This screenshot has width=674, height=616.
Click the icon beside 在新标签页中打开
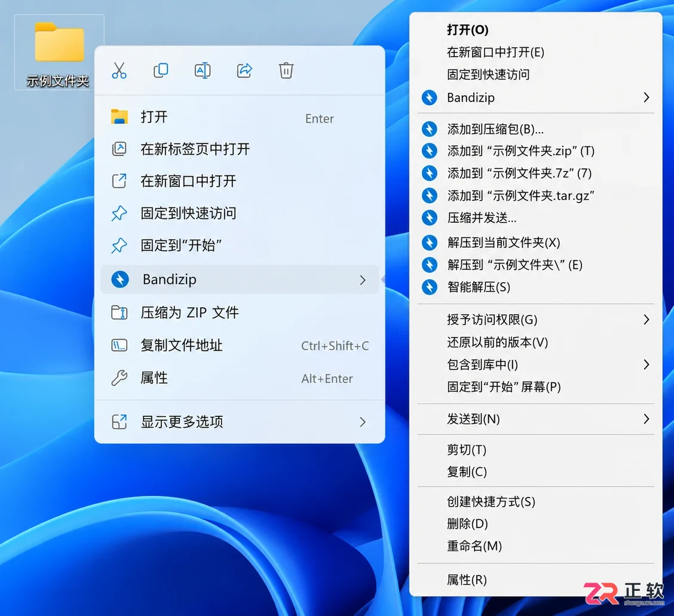point(119,149)
